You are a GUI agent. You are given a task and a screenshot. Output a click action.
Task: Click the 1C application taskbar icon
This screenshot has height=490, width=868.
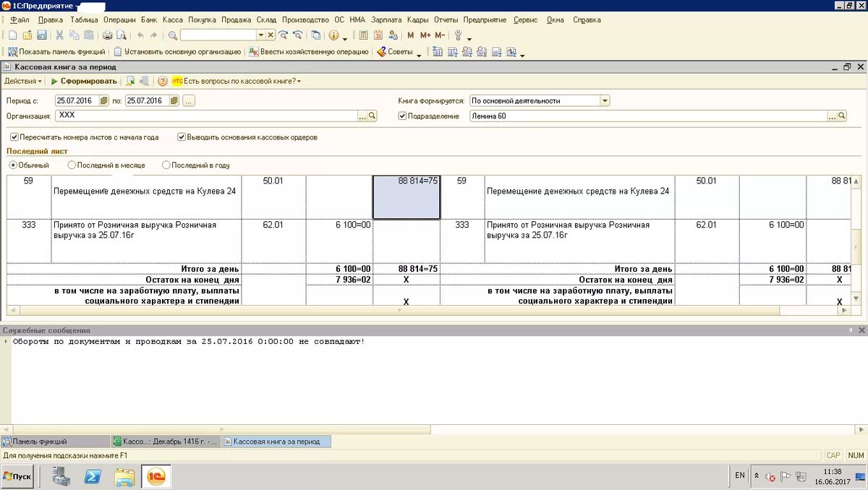156,476
